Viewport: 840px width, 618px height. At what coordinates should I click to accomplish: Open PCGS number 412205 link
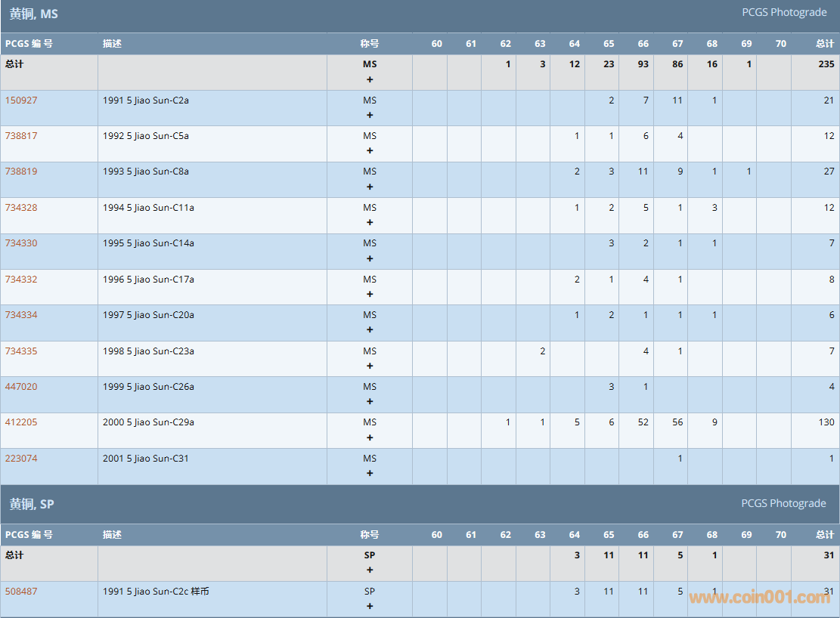coord(21,422)
